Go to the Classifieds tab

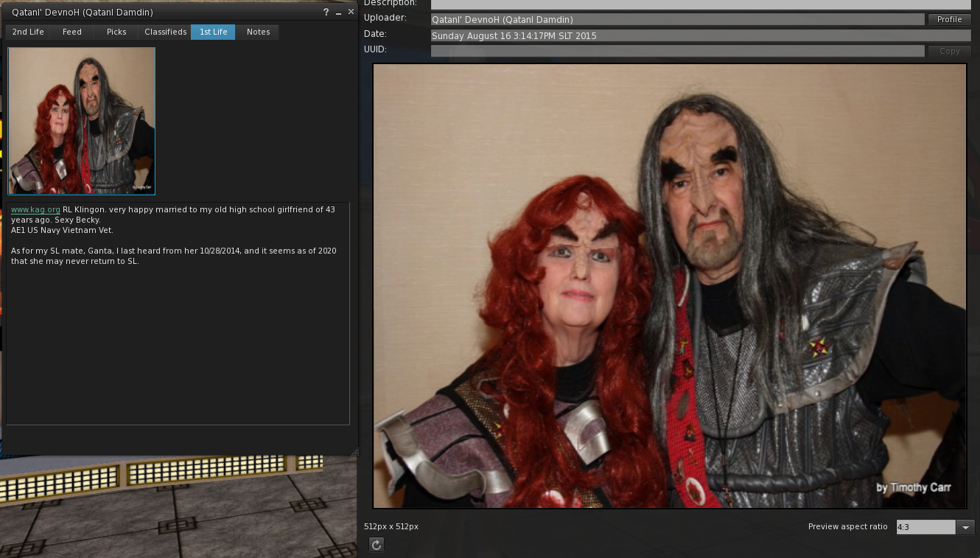(x=165, y=32)
